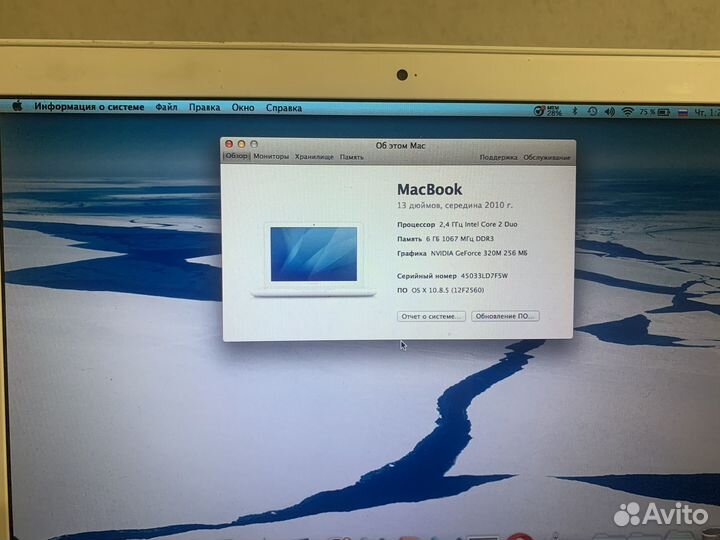Viewport: 720px width, 540px height.
Task: Switch to the Обзор tab
Action: (236, 156)
